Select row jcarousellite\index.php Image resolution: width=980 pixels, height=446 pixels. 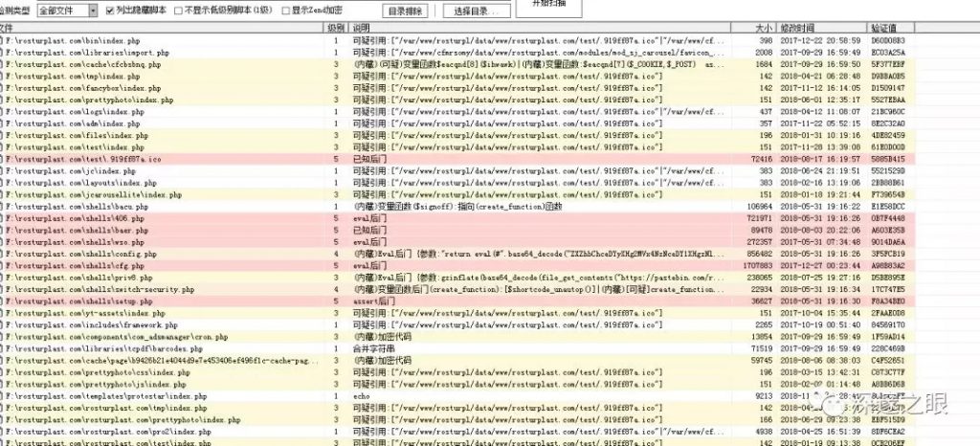click(457, 195)
